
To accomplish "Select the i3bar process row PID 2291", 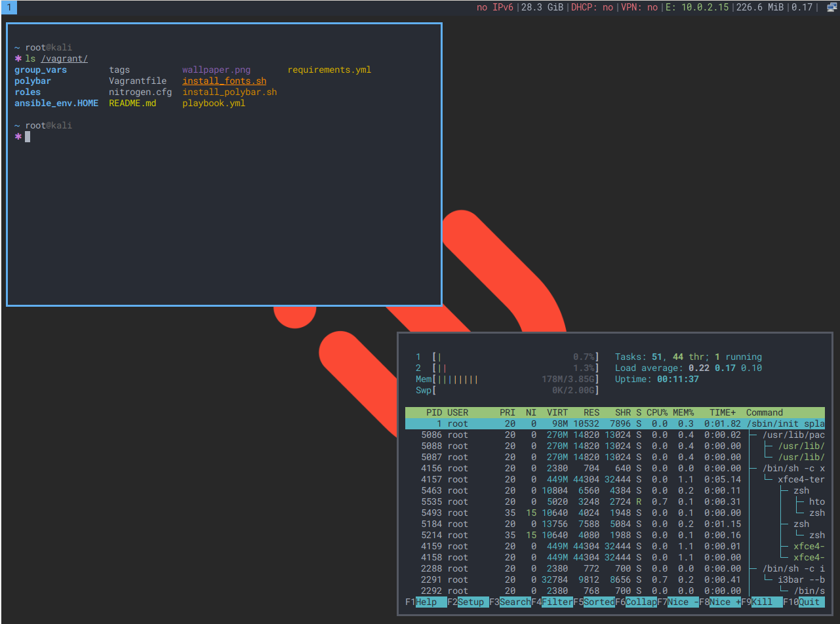I will [x=615, y=579].
